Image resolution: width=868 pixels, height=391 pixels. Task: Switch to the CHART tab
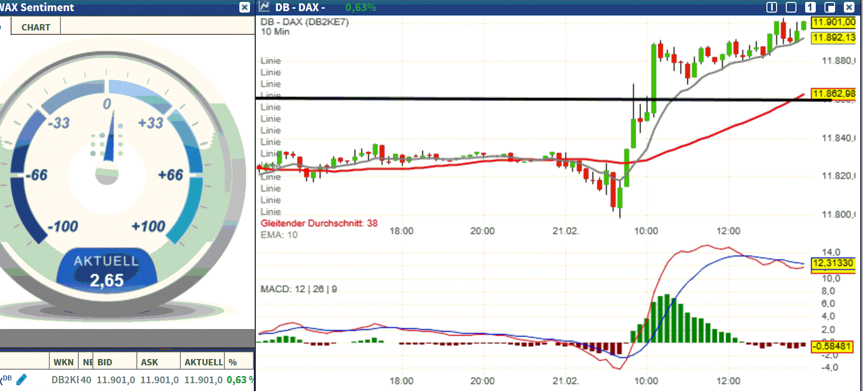(x=36, y=27)
